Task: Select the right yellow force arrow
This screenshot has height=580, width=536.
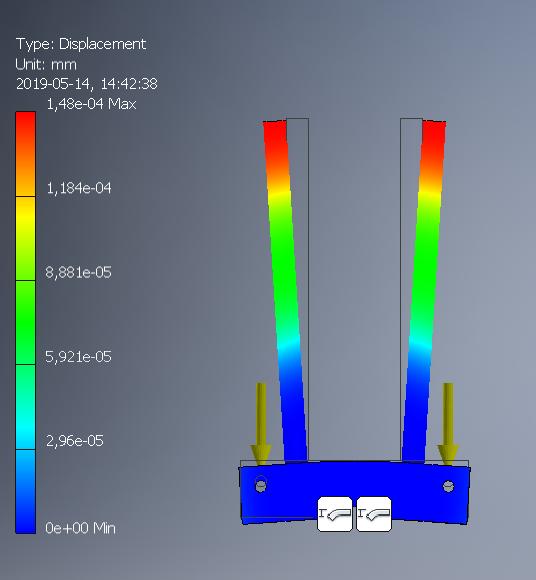Action: coord(448,424)
